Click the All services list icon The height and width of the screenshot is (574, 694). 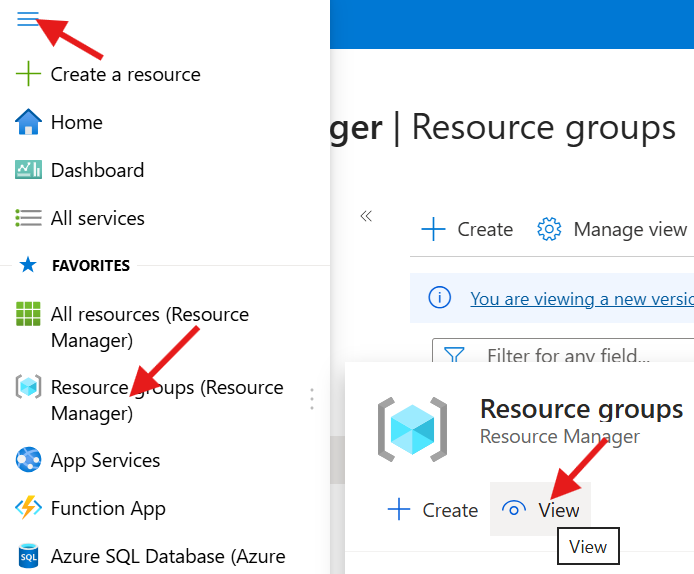[x=28, y=218]
